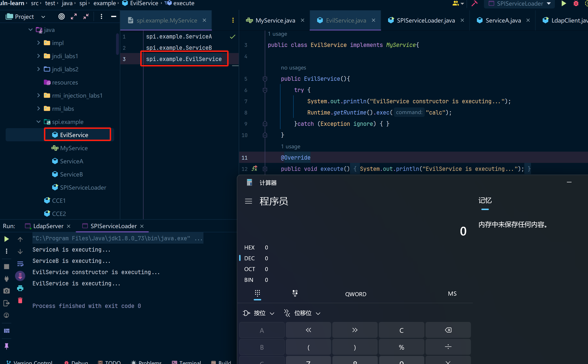The height and width of the screenshot is (364, 588).
Task: Click the calculator C clear key
Action: click(x=401, y=330)
